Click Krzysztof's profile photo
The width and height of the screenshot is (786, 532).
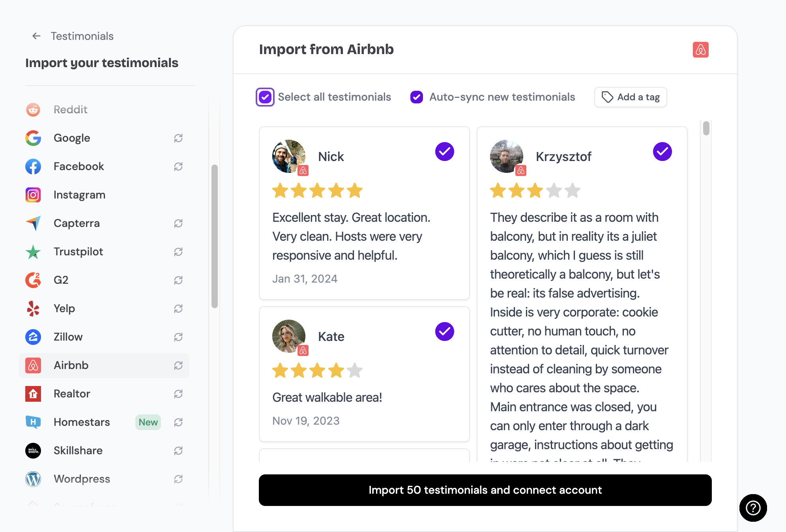(x=507, y=156)
